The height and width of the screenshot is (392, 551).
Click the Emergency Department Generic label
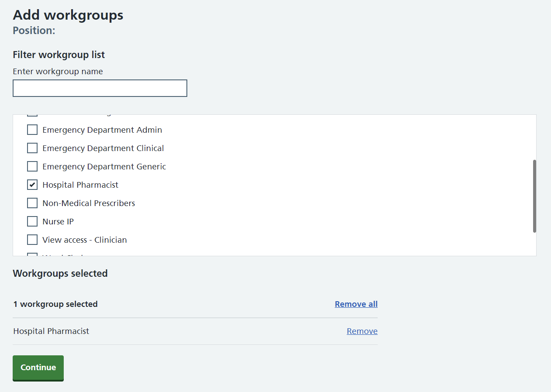pyautogui.click(x=104, y=166)
